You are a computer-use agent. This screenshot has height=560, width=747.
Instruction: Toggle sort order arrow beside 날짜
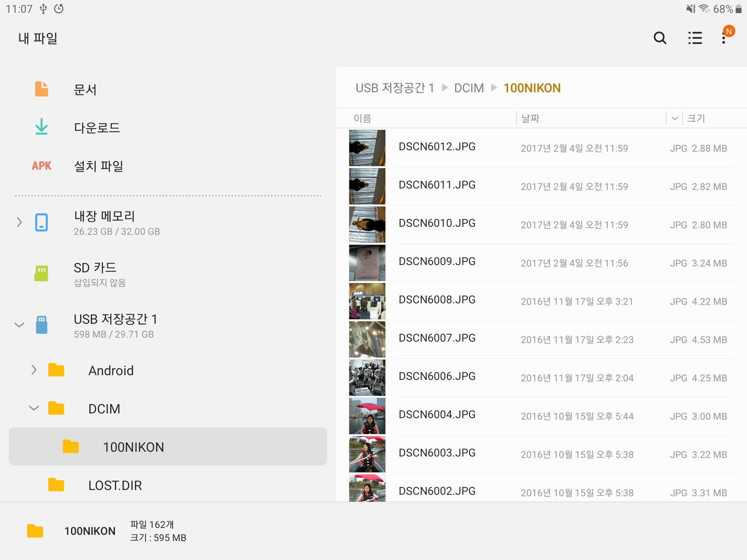(674, 118)
